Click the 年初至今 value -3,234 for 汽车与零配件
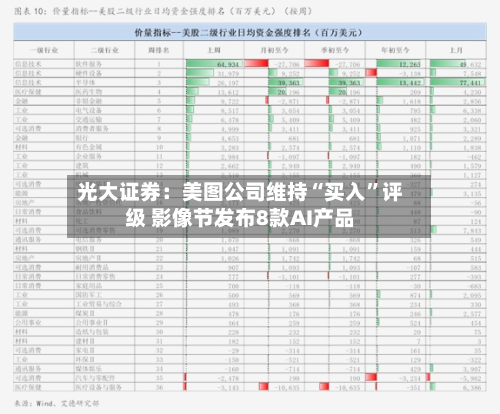 point(410,379)
